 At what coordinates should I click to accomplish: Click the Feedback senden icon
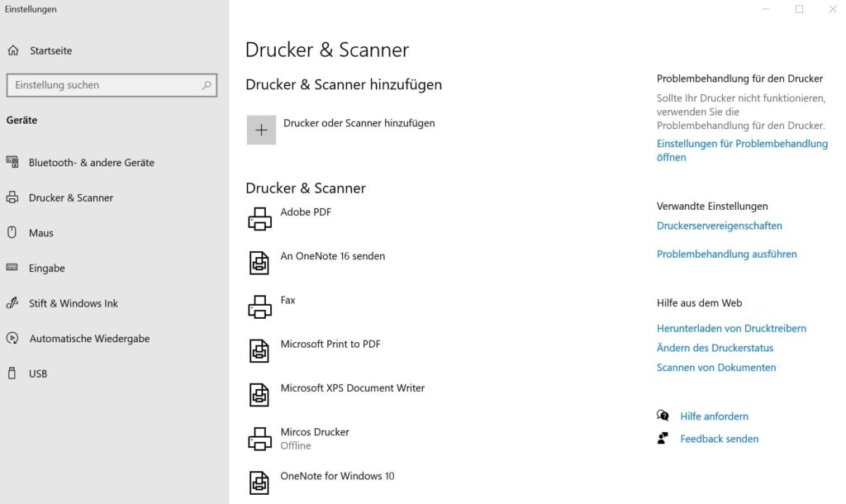pyautogui.click(x=663, y=439)
